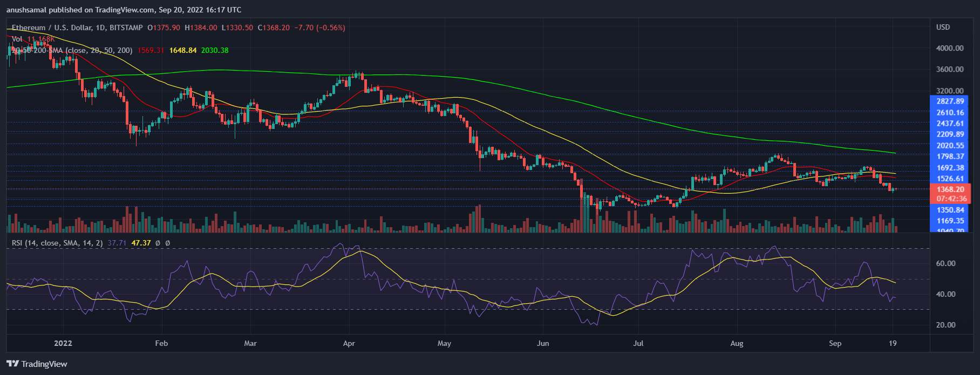Image resolution: width=980 pixels, height=375 pixels.
Task: Click the red current price label 1368.20
Action: 950,189
